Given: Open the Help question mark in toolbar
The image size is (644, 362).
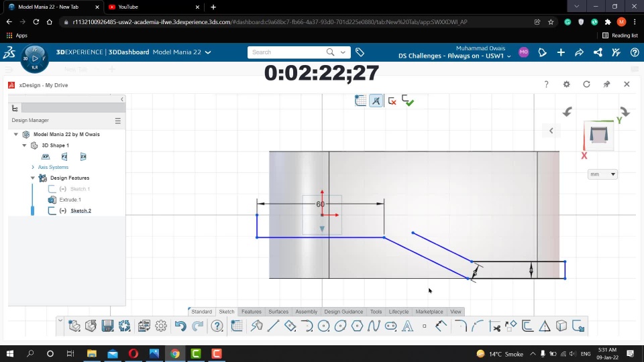Looking at the screenshot, I should (x=217, y=326).
